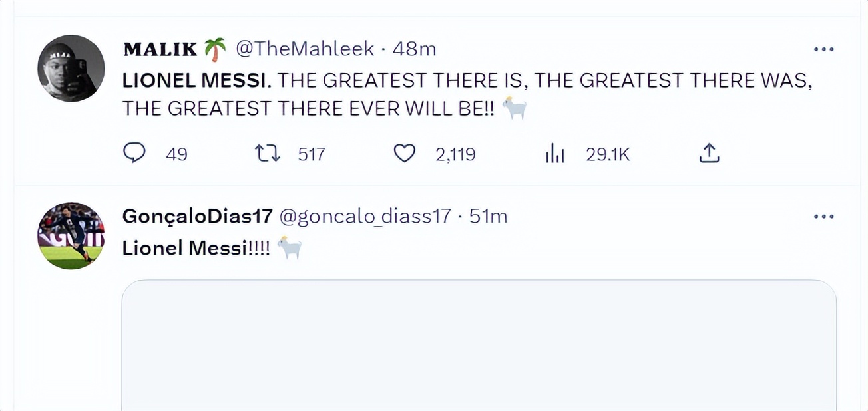The height and width of the screenshot is (411, 868).
Task: Retweet MALIK's Lionel Messi post
Action: click(268, 154)
